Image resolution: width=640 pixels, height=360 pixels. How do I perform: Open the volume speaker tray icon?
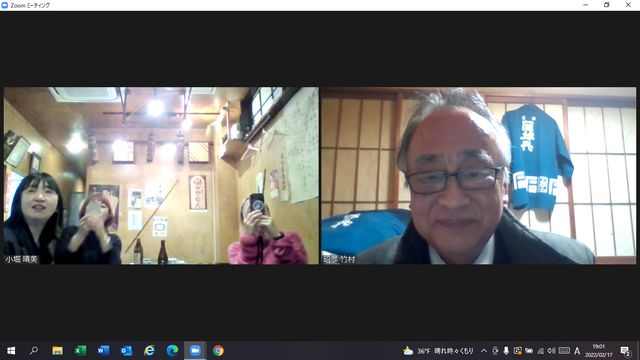click(x=551, y=351)
